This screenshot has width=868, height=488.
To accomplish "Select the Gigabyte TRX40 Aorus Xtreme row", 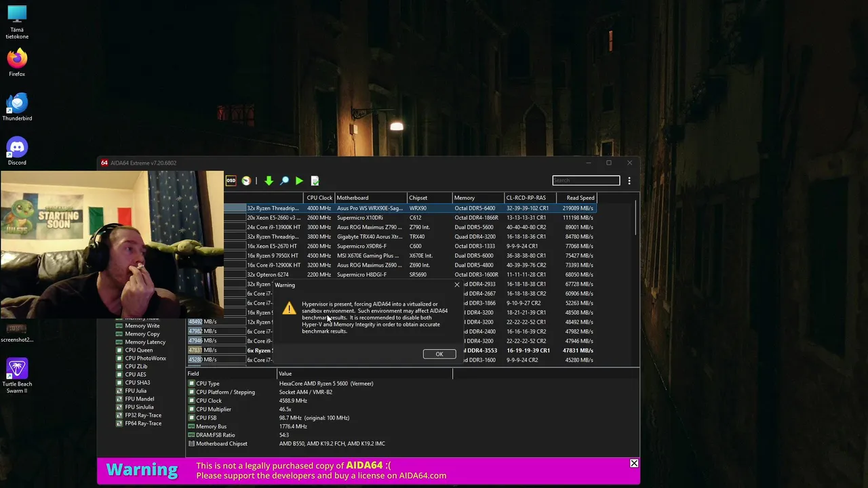I will 410,237.
